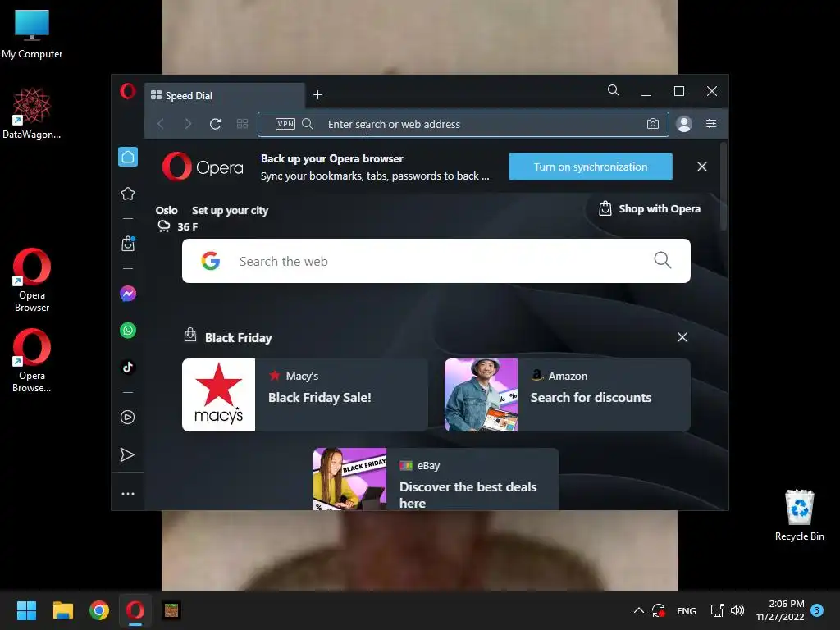The width and height of the screenshot is (840, 630).
Task: Dismiss the backup sync banner
Action: pyautogui.click(x=702, y=167)
